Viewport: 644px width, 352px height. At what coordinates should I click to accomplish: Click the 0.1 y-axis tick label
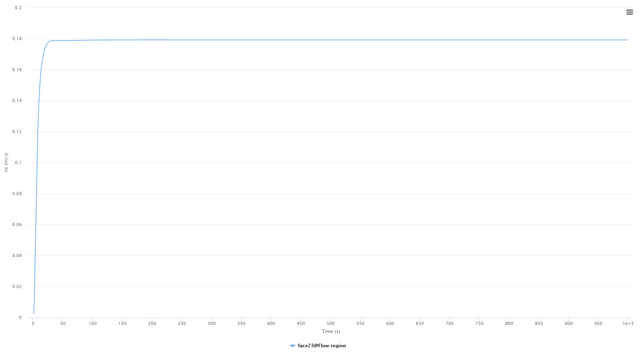(x=18, y=162)
